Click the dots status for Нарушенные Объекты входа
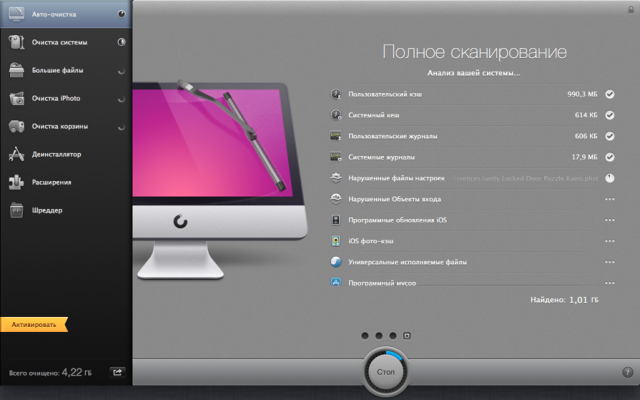Image resolution: width=640 pixels, height=400 pixels. [x=609, y=199]
